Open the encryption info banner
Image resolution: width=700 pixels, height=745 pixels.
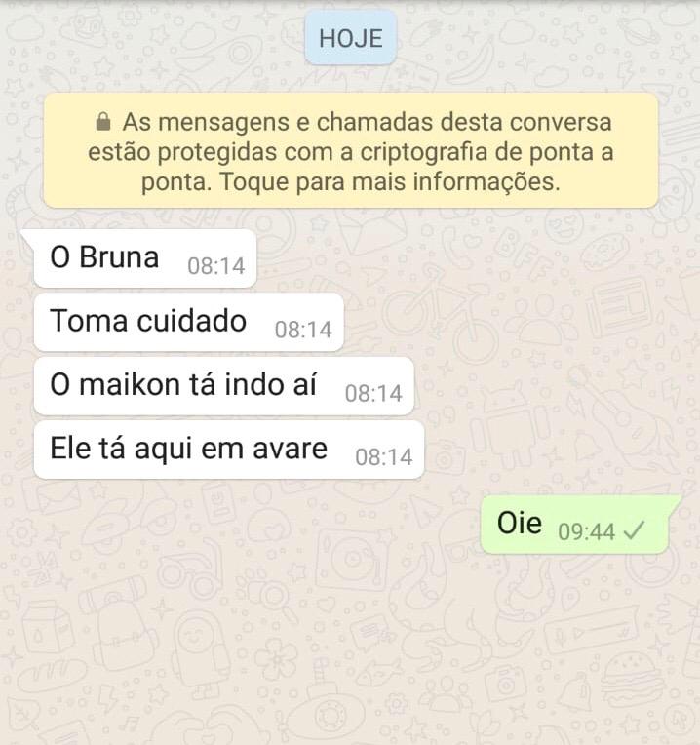click(350, 150)
